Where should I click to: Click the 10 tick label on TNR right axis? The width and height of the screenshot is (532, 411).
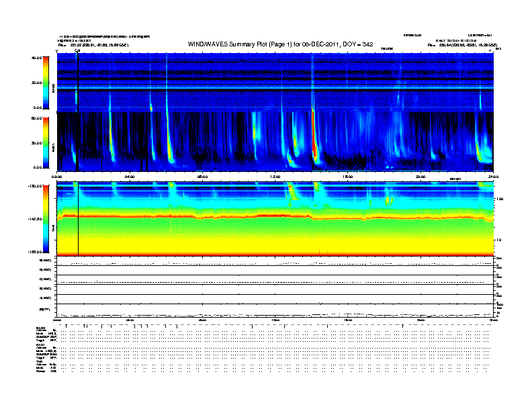click(x=498, y=240)
